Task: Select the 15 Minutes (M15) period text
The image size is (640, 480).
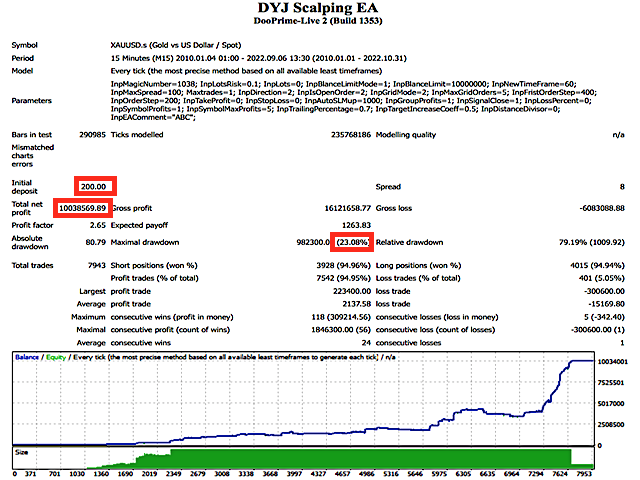Action: pyautogui.click(x=259, y=58)
